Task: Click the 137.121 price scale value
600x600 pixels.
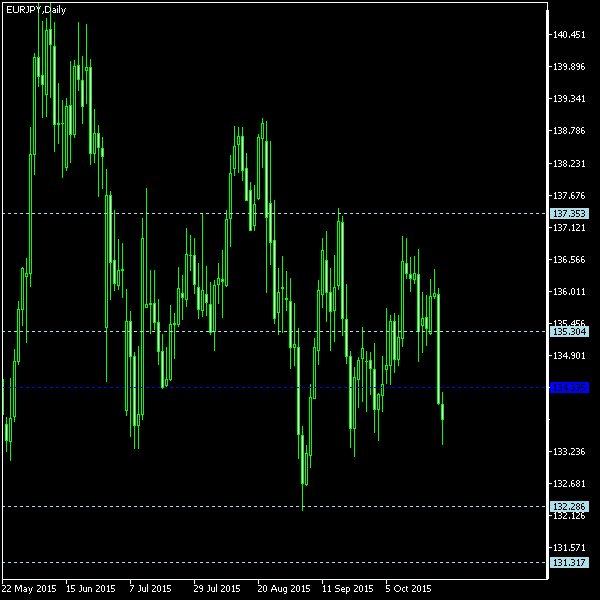Action: (x=569, y=228)
